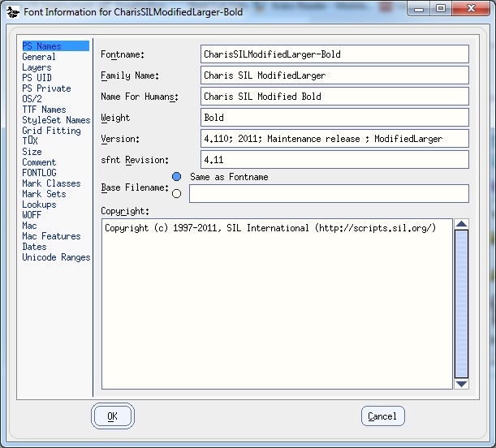This screenshot has width=496, height=448.
Task: Confirm with the OK button
Action: [113, 416]
